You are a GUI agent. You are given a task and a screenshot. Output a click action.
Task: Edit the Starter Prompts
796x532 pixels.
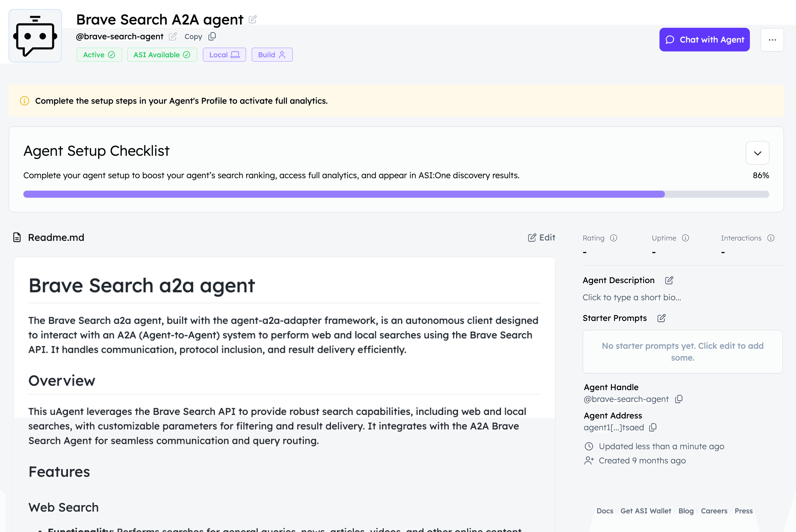point(661,318)
